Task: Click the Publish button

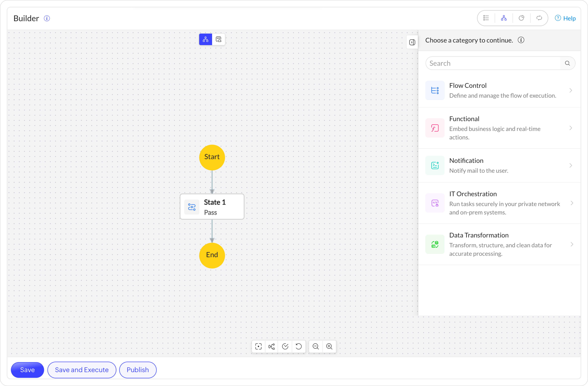Action: coord(138,370)
